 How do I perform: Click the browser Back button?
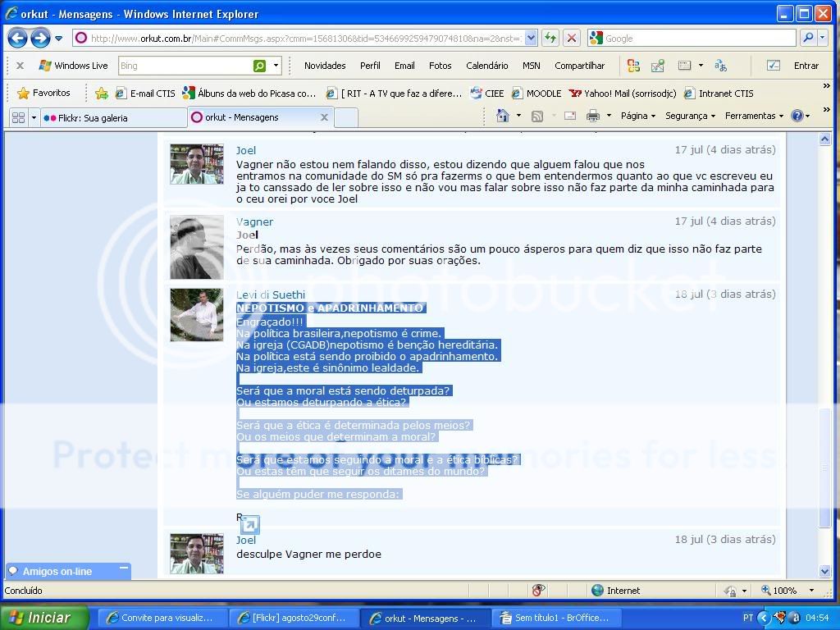[x=17, y=38]
